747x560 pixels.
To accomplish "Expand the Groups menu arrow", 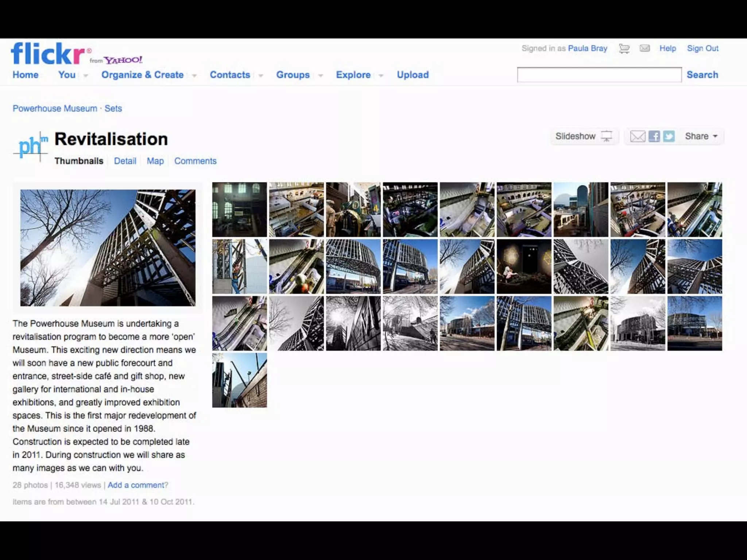I will click(321, 75).
